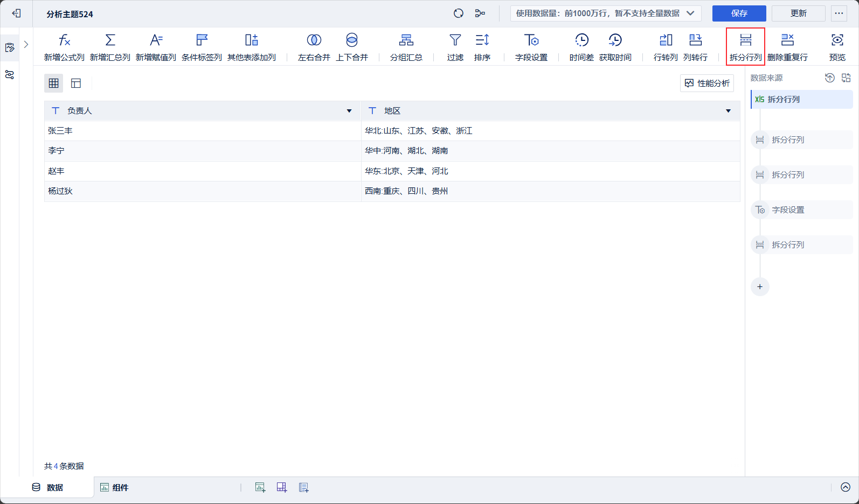The width and height of the screenshot is (859, 504).
Task: Click the 拆分行列 toolbar tool
Action: click(746, 47)
